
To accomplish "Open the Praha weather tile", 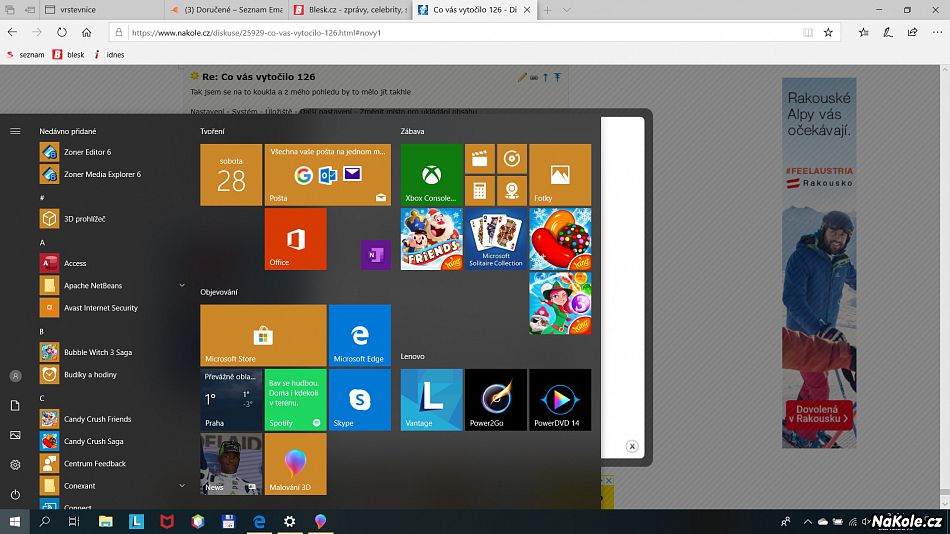I will point(231,399).
